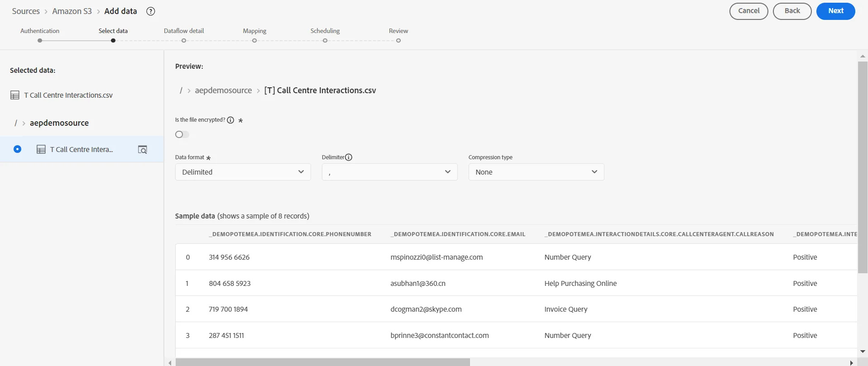Toggle the file encrypted switch
The height and width of the screenshot is (366, 868).
click(182, 134)
